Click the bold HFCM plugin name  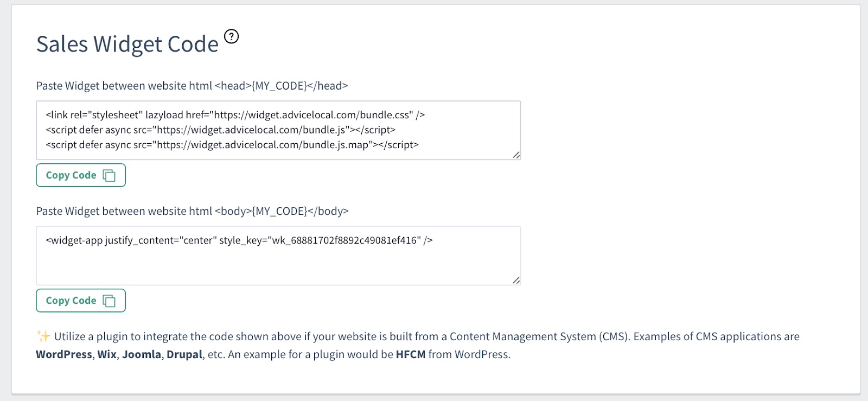click(410, 354)
